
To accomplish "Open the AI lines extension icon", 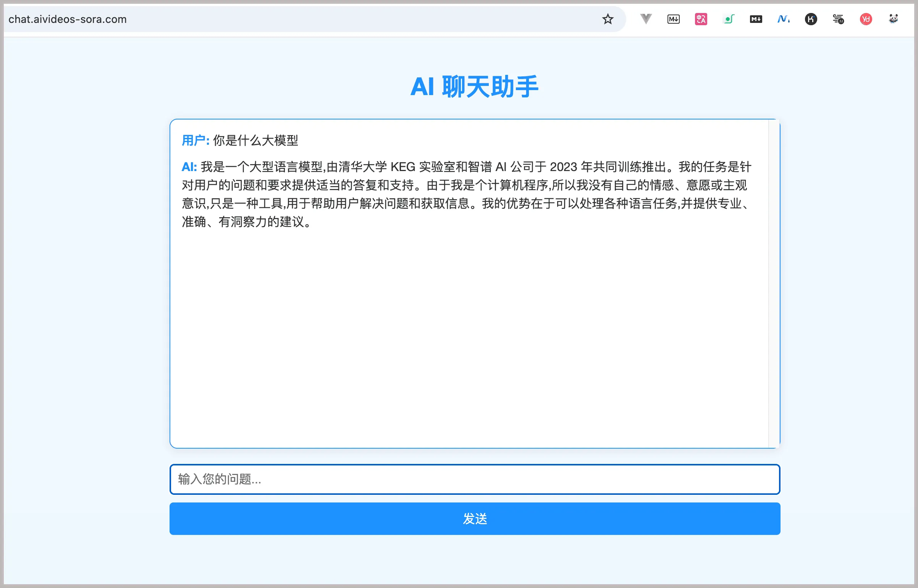I will (838, 19).
